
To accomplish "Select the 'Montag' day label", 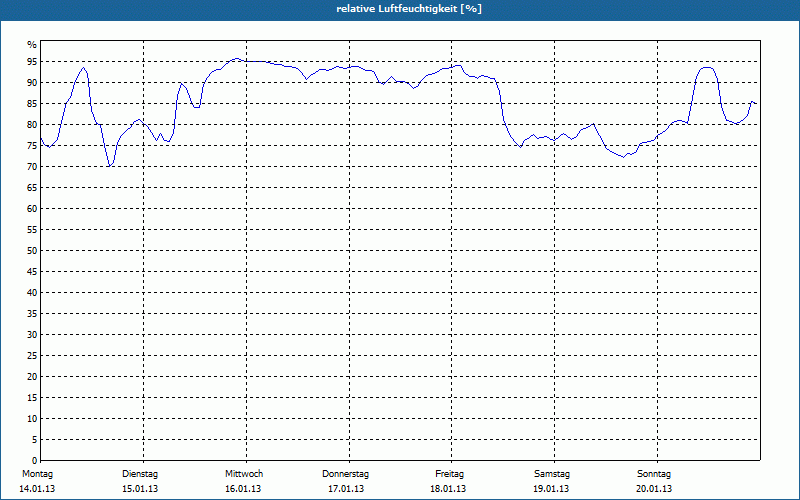I will (37, 474).
